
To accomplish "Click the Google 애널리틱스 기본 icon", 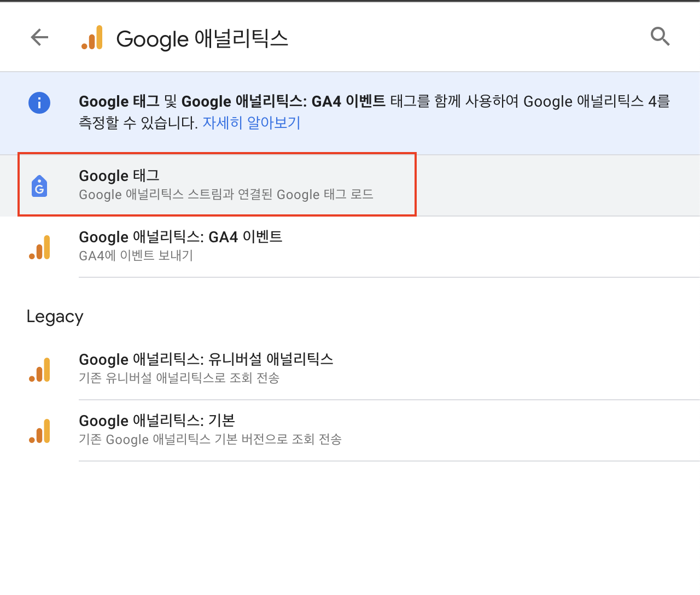I will (x=39, y=430).
